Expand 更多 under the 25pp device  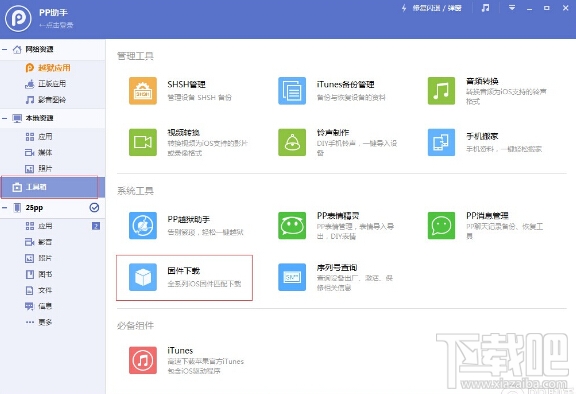coord(39,322)
